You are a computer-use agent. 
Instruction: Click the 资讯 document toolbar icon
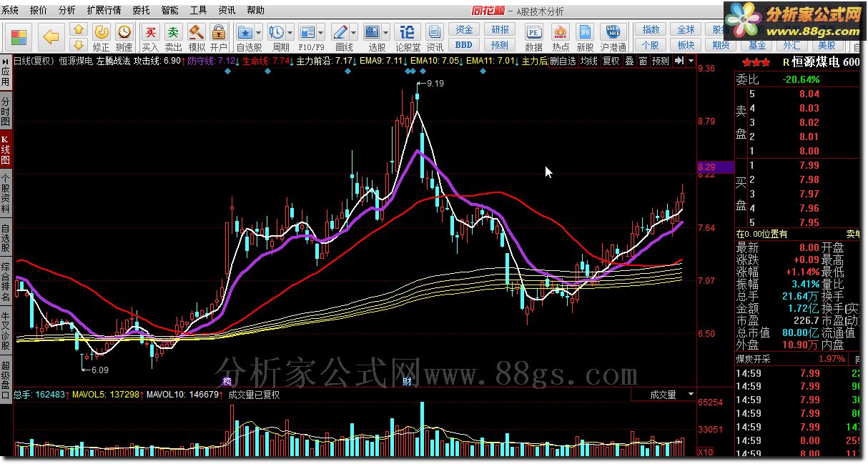tap(435, 31)
